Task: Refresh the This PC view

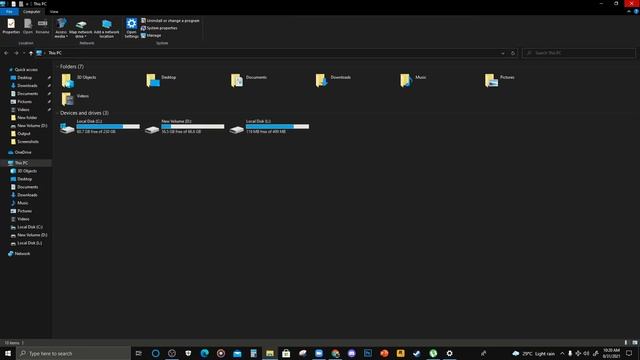Action: click(513, 53)
